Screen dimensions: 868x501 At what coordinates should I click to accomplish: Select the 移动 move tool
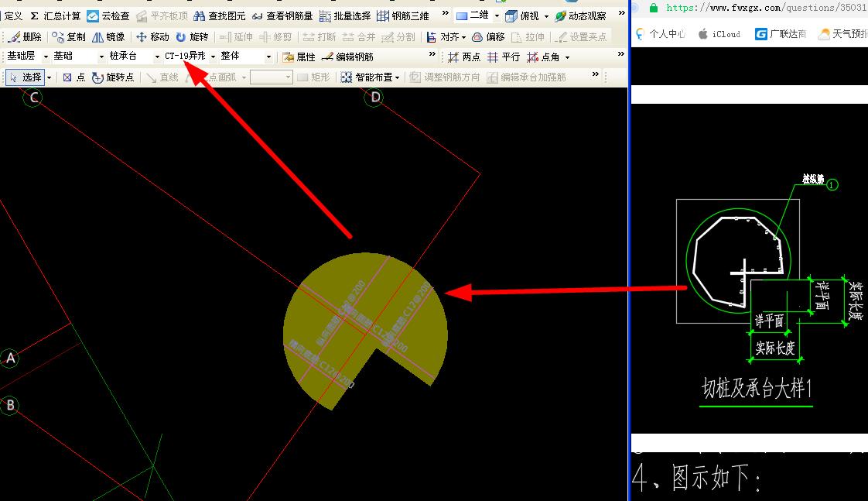(152, 36)
